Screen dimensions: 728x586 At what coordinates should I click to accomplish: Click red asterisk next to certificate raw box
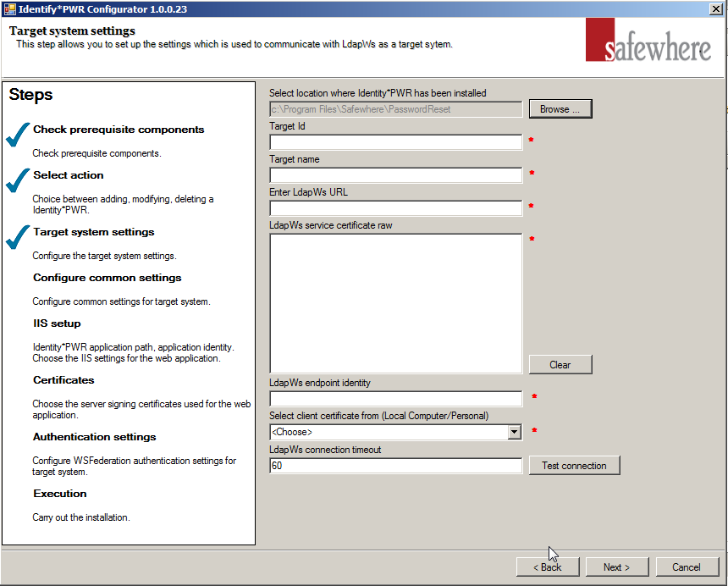coord(532,238)
